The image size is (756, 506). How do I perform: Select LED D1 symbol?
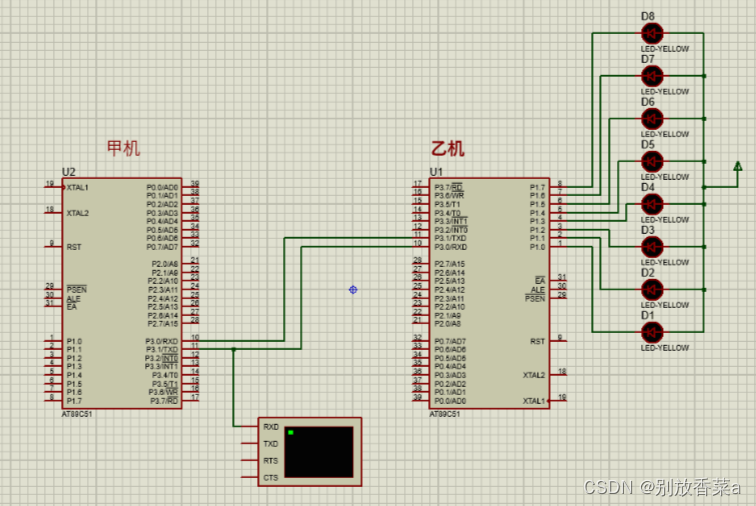coord(652,332)
